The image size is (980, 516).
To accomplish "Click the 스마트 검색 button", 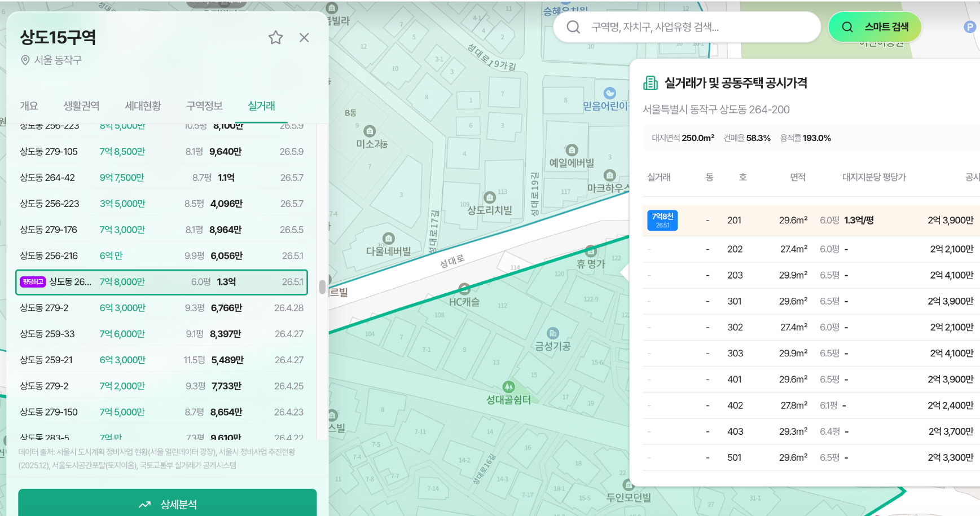I will [874, 27].
